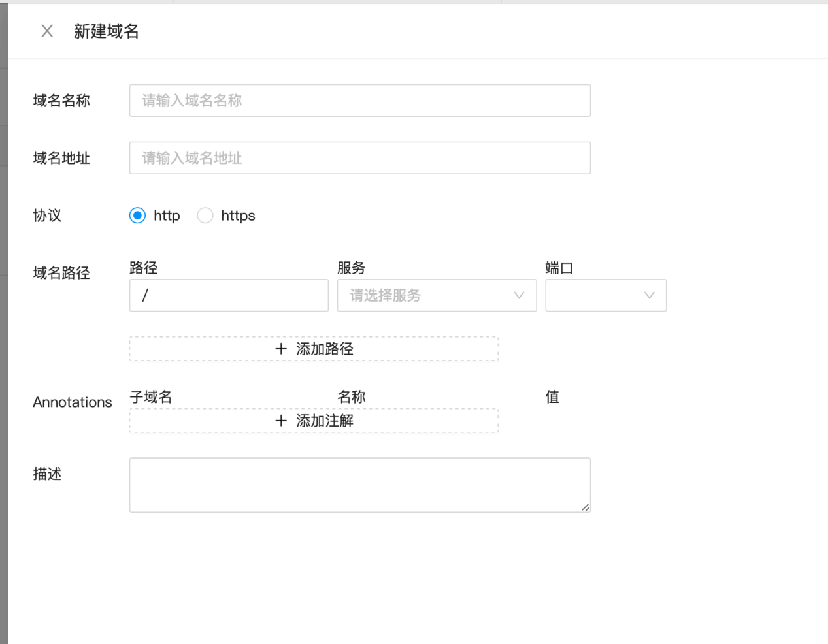
Task: Click the resize handle of the 描述 textarea
Action: (x=585, y=507)
